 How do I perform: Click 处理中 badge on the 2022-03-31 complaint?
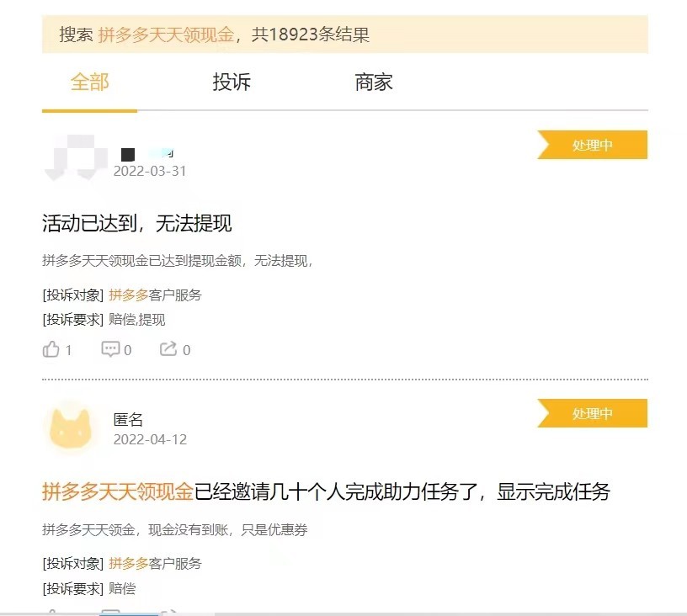[593, 145]
